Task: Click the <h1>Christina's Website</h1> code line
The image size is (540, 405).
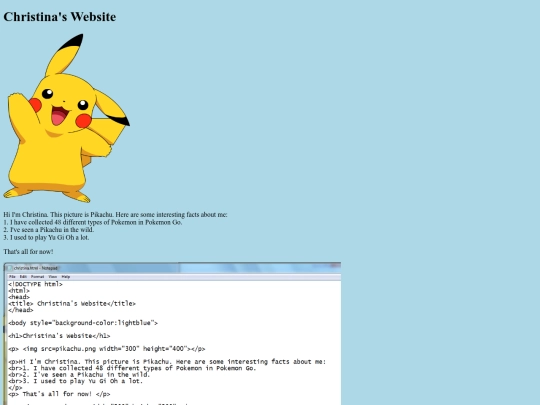Action: point(59,336)
